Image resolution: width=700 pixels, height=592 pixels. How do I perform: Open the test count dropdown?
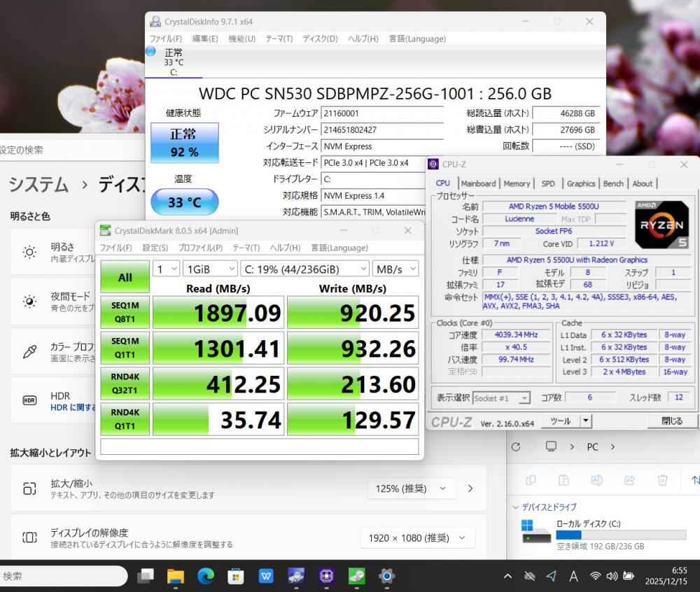pyautogui.click(x=166, y=269)
